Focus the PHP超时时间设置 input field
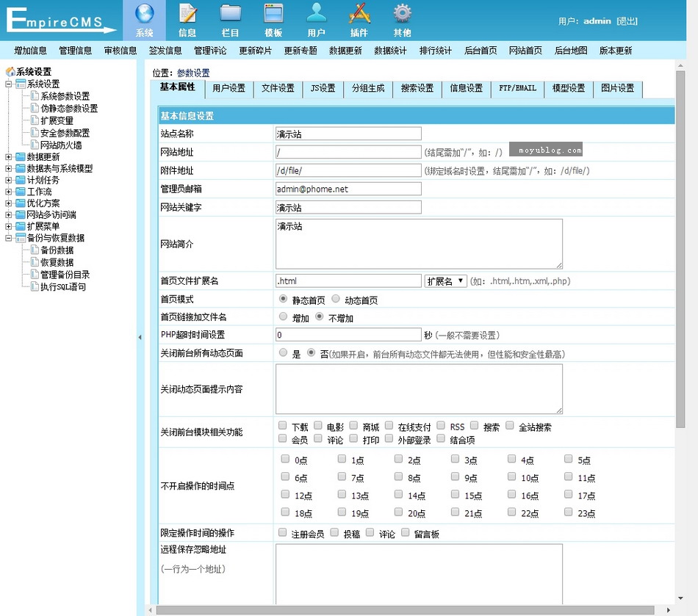Image resolution: width=698 pixels, height=616 pixels. (x=348, y=335)
